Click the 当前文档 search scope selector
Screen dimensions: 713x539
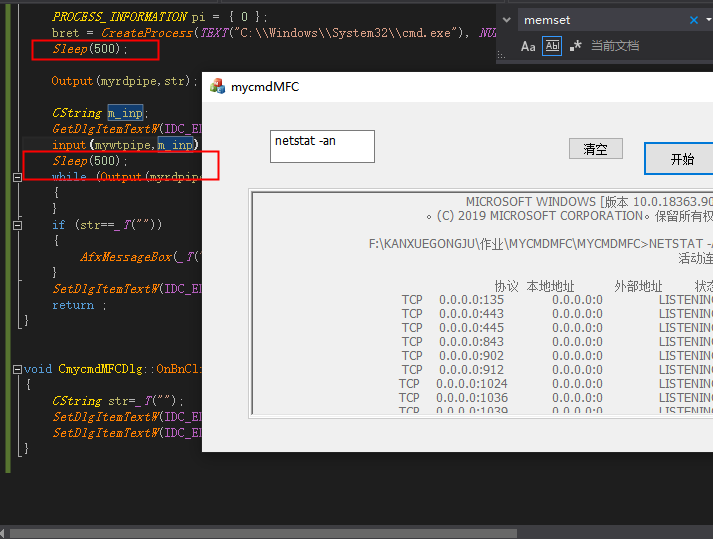[x=615, y=46]
